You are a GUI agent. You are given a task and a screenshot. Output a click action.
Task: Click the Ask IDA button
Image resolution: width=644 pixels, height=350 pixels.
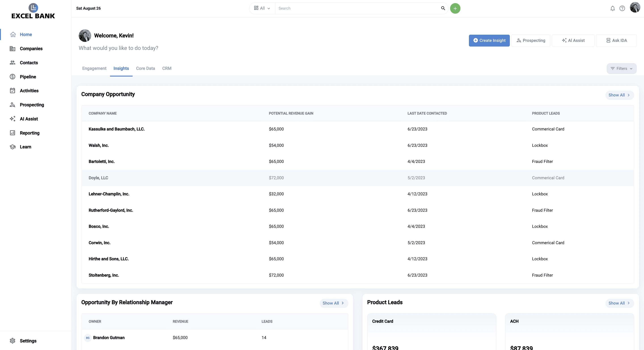coord(616,41)
